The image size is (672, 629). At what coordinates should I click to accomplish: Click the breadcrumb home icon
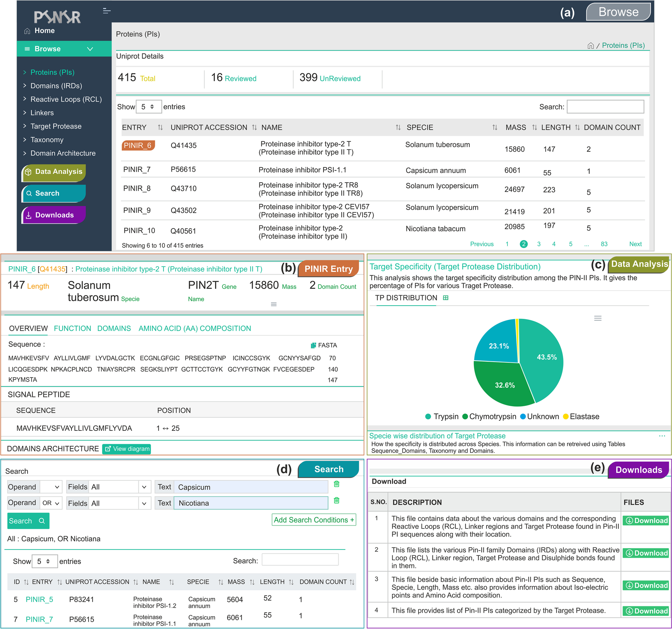click(x=591, y=46)
